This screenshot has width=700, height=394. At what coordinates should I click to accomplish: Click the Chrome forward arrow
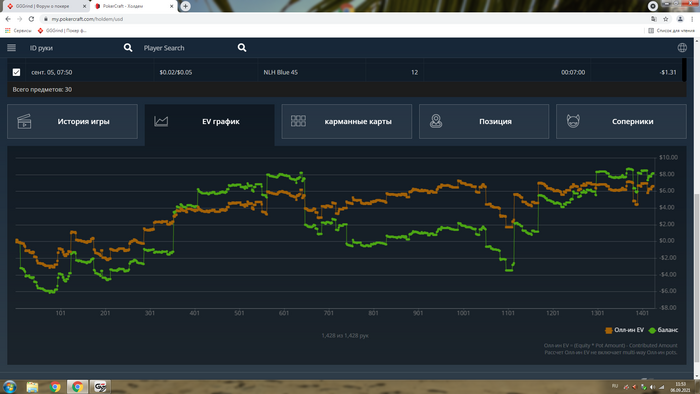(x=19, y=19)
